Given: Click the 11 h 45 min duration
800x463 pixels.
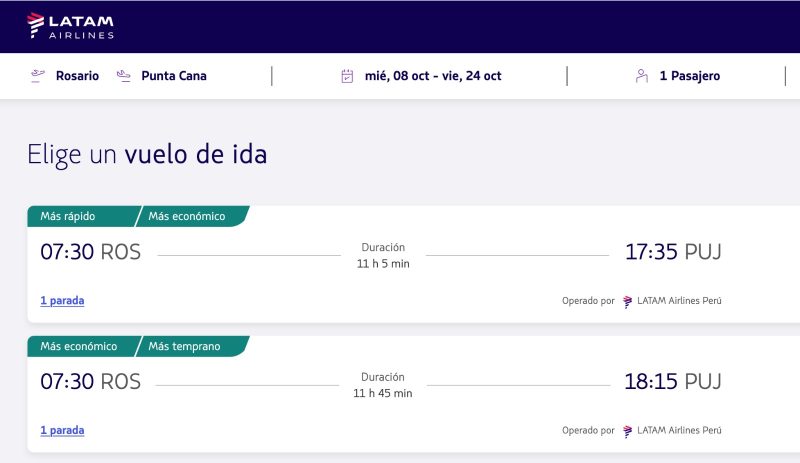Looking at the screenshot, I should pos(383,394).
